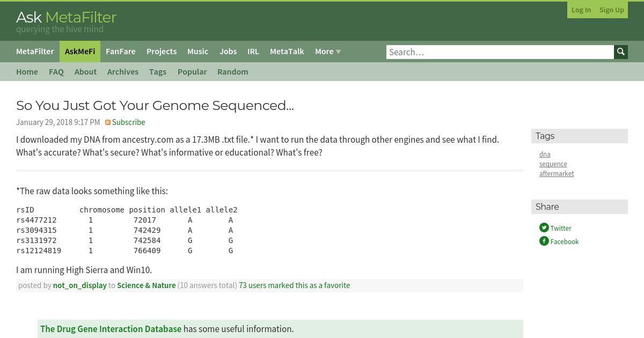644x338 pixels.
Task: Go to the FanFare tab
Action: pyautogui.click(x=121, y=52)
